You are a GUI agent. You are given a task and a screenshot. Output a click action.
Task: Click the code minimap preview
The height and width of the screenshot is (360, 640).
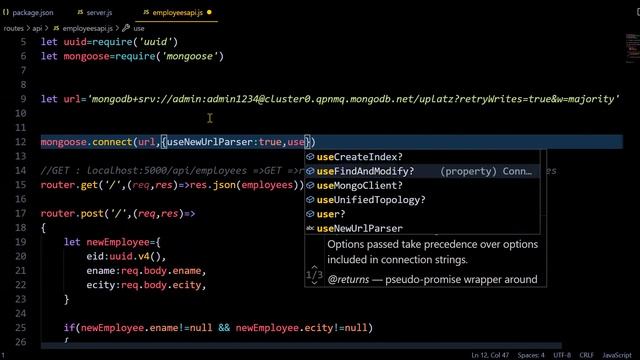(632, 48)
